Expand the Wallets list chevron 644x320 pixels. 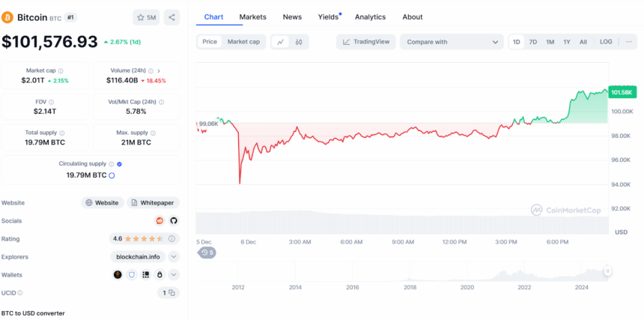click(174, 275)
